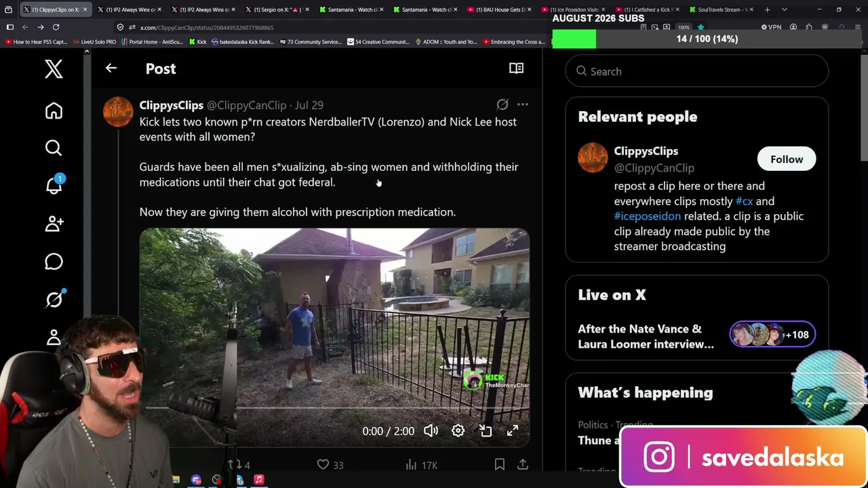Open 'How to Hear PS5 Capt...' bookmark
Screen dimensions: 868x488
(36, 42)
